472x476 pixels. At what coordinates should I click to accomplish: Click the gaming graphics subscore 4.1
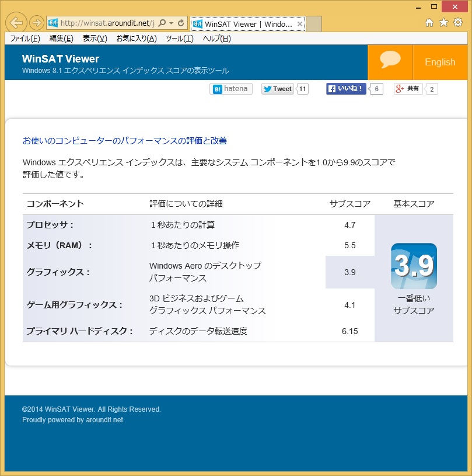(349, 305)
